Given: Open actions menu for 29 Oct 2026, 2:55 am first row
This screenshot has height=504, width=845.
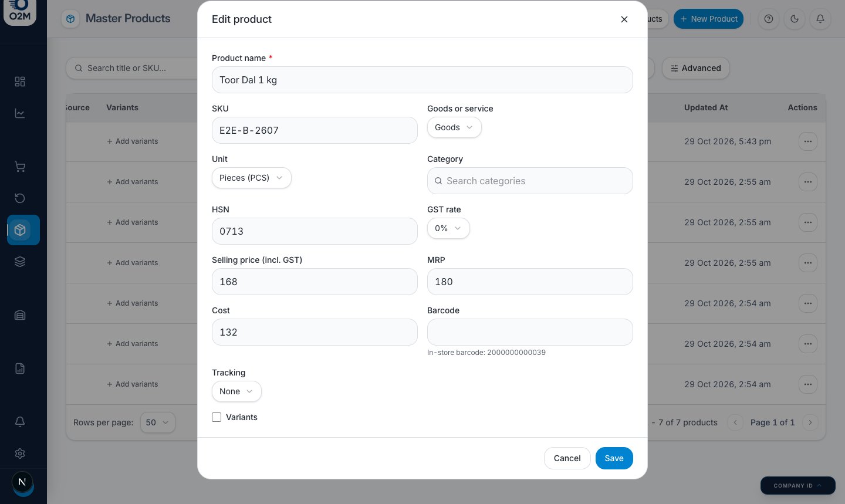Looking at the screenshot, I should tap(808, 182).
